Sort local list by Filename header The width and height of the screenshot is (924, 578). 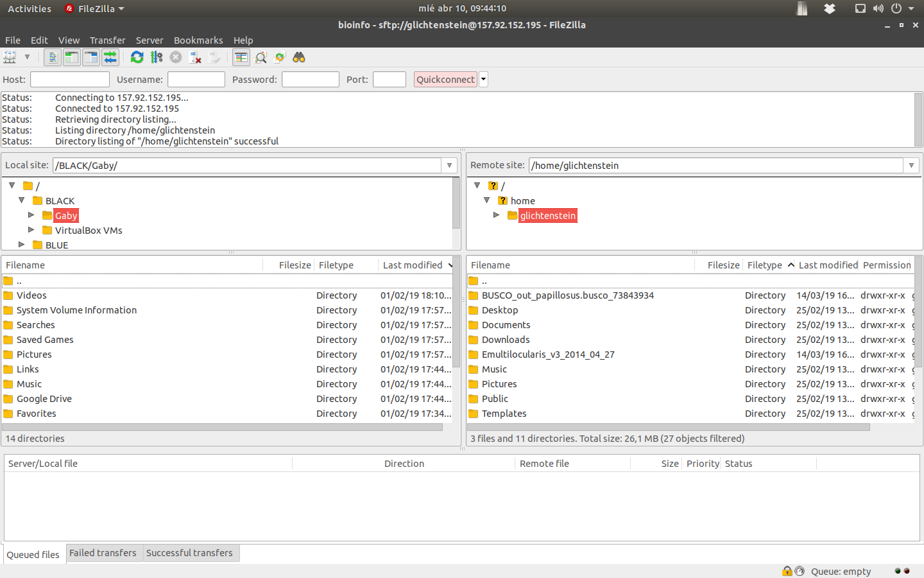[133, 265]
